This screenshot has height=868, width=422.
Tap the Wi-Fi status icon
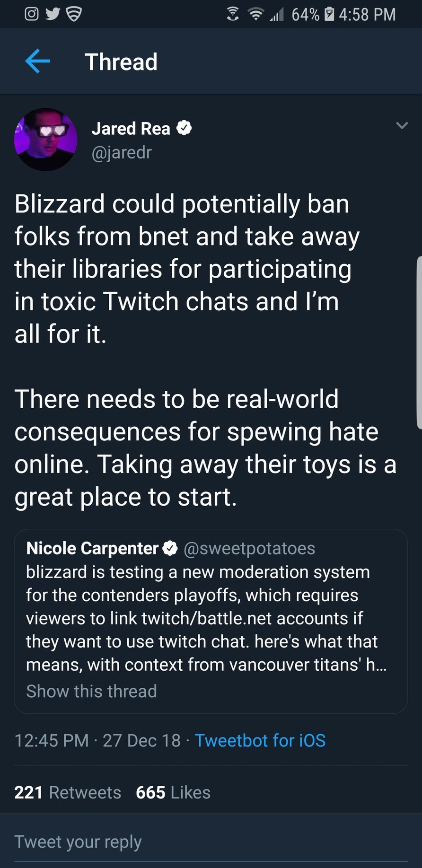click(256, 15)
